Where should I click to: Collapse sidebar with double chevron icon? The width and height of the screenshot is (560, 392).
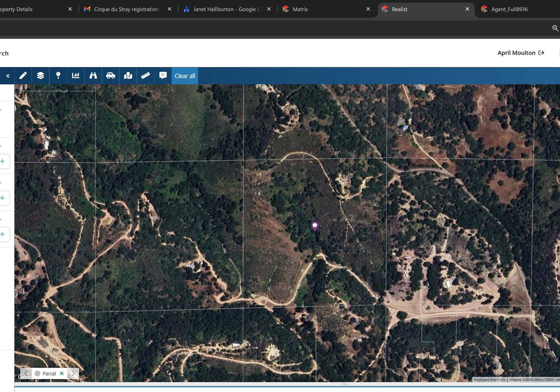8,76
